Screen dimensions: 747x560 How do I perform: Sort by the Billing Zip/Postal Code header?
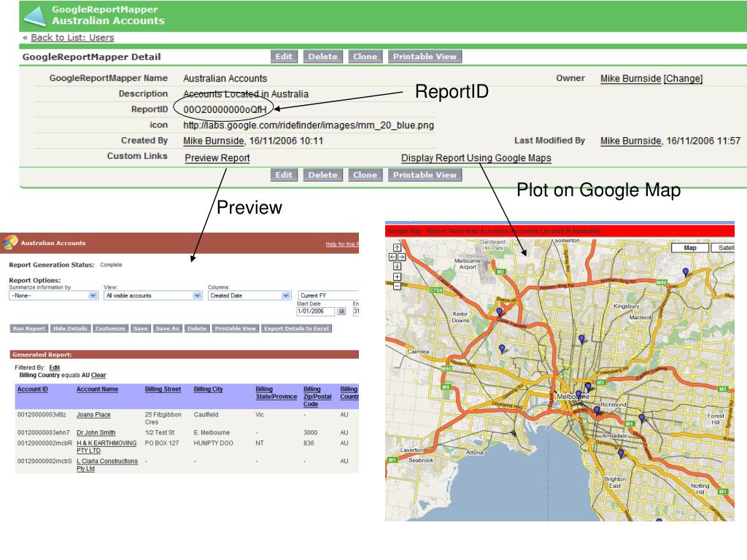click(x=317, y=397)
